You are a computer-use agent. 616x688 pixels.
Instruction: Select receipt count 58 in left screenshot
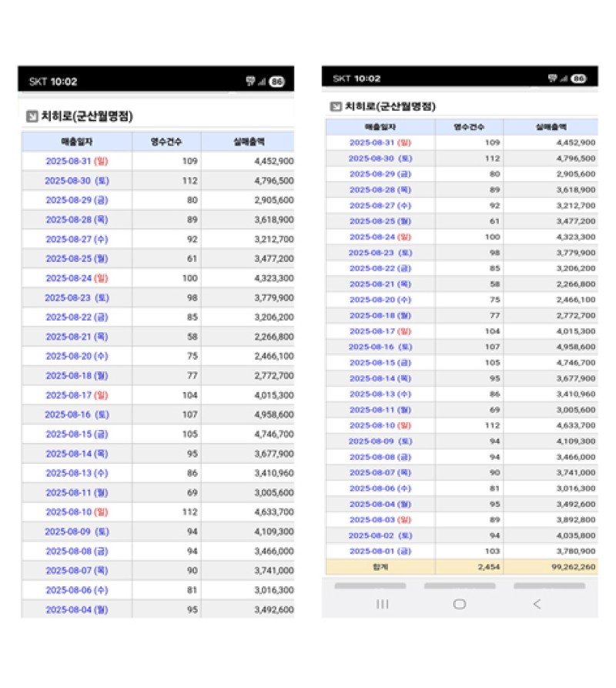tap(192, 337)
